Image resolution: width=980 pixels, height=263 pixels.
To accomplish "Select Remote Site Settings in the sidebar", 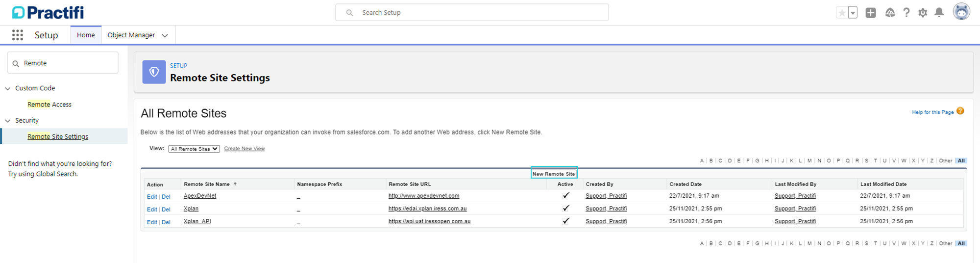I will tap(58, 136).
